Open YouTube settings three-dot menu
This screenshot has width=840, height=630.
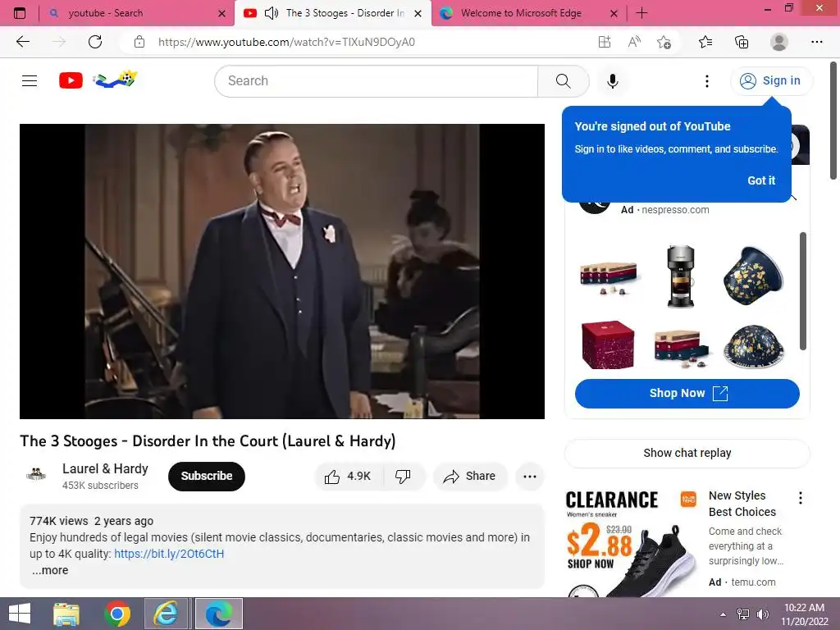[x=706, y=81]
